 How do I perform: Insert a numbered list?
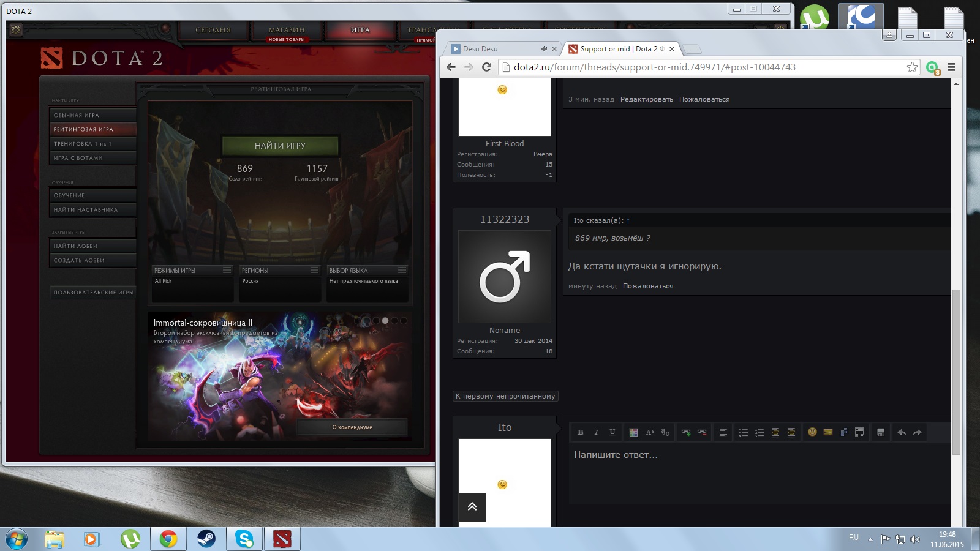(x=759, y=432)
